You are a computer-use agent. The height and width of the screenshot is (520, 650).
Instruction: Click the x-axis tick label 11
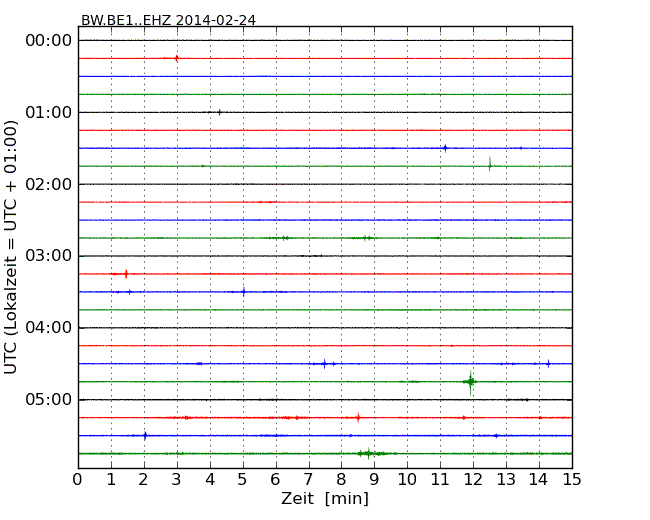pos(440,480)
